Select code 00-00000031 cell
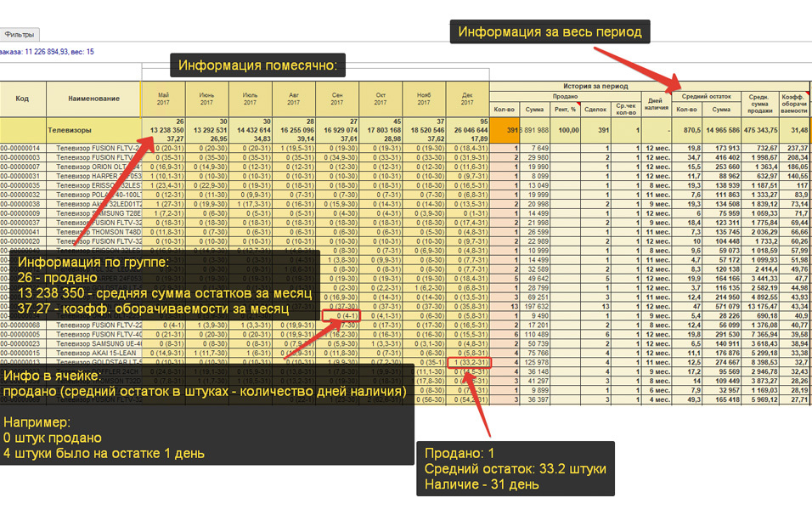812x515 pixels. (22, 176)
